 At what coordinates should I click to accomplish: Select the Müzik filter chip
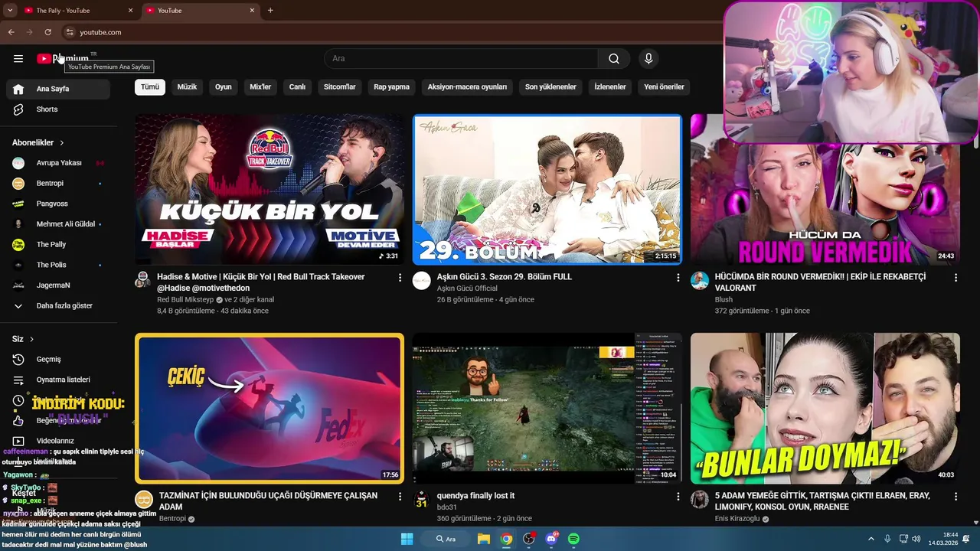187,87
